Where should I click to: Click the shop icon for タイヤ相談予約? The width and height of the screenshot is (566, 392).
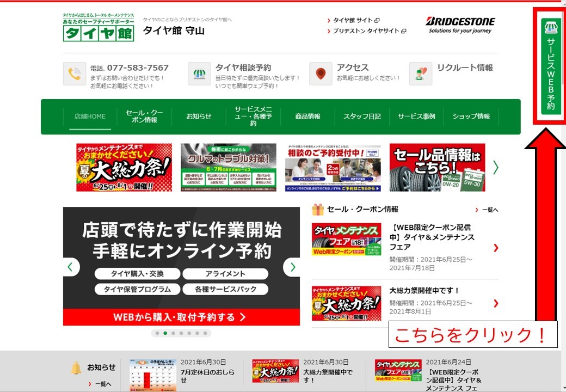point(199,73)
